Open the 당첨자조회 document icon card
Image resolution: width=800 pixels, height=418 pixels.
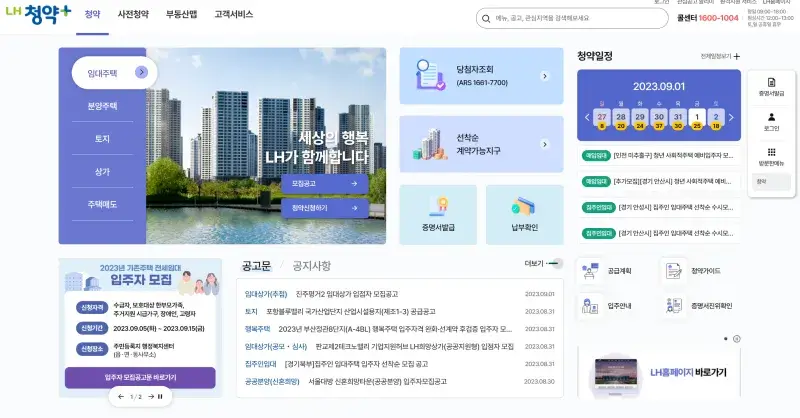coord(430,75)
